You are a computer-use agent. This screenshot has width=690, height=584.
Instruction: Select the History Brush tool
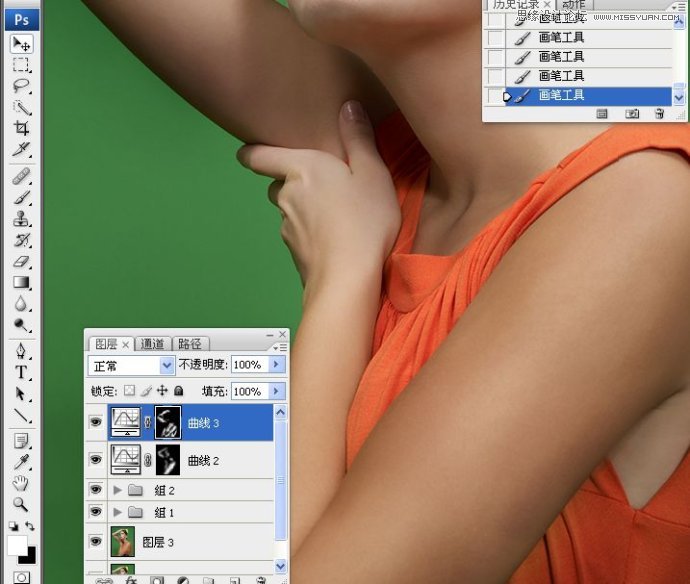21,240
